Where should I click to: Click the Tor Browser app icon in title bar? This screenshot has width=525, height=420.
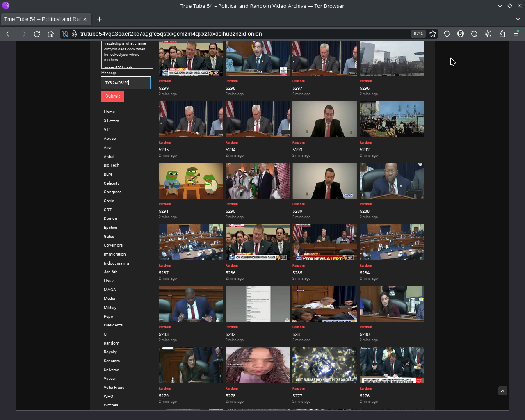point(6,6)
